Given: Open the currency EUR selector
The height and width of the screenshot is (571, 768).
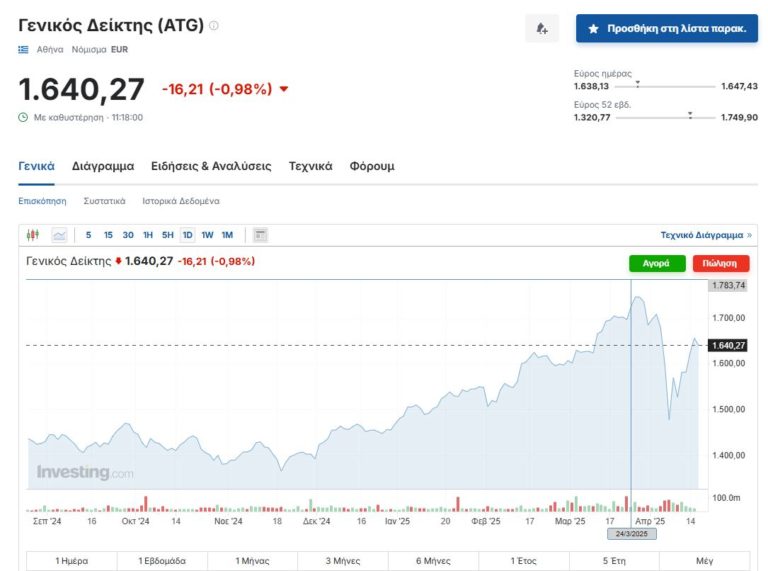Looking at the screenshot, I should (x=119, y=49).
